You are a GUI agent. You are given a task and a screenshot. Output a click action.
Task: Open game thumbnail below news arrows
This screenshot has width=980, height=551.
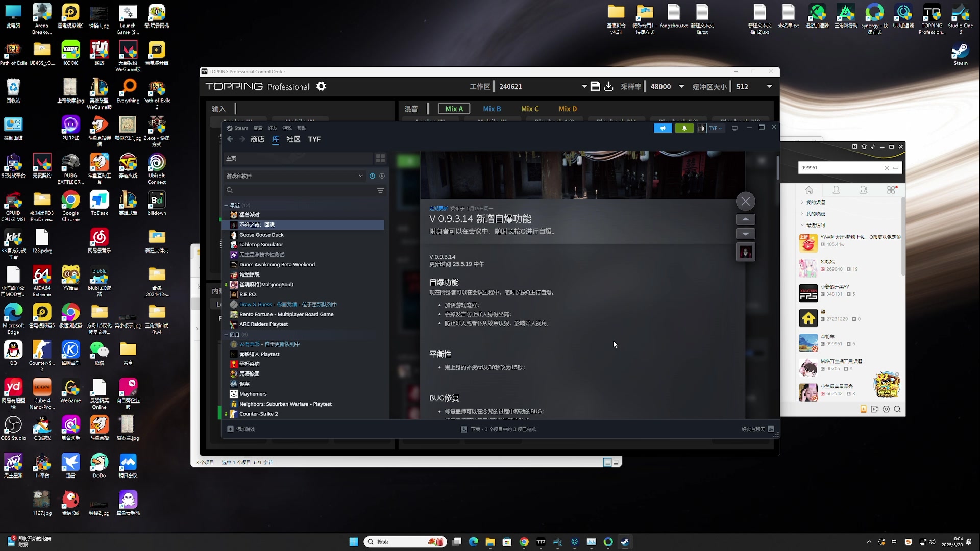click(746, 252)
